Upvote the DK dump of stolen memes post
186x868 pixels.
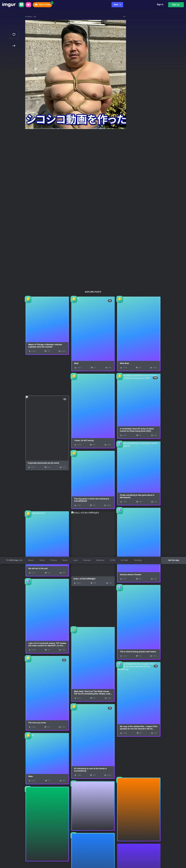point(121,435)
